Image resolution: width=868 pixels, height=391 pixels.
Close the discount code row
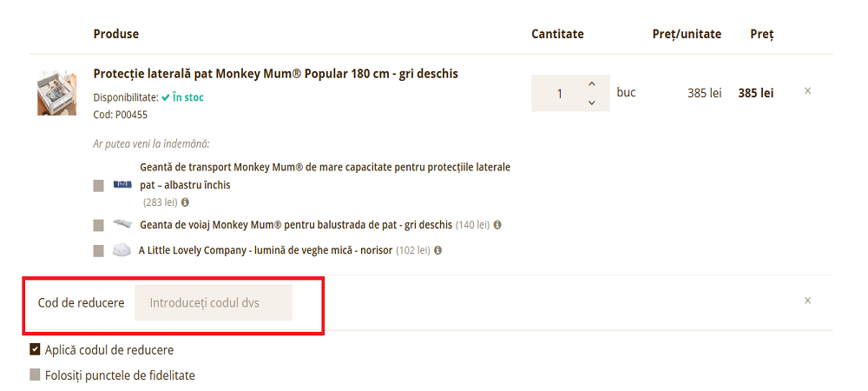807,301
